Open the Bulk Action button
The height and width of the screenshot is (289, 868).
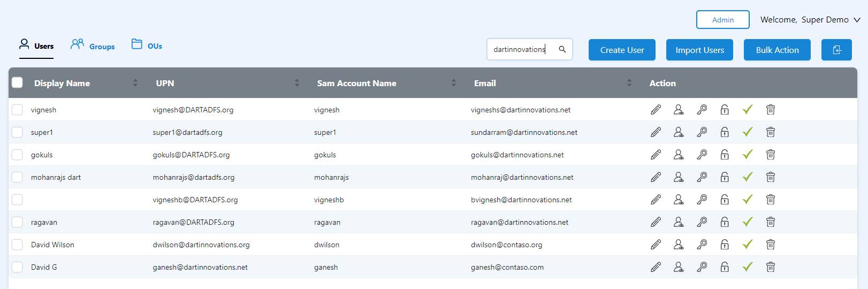pyautogui.click(x=777, y=50)
